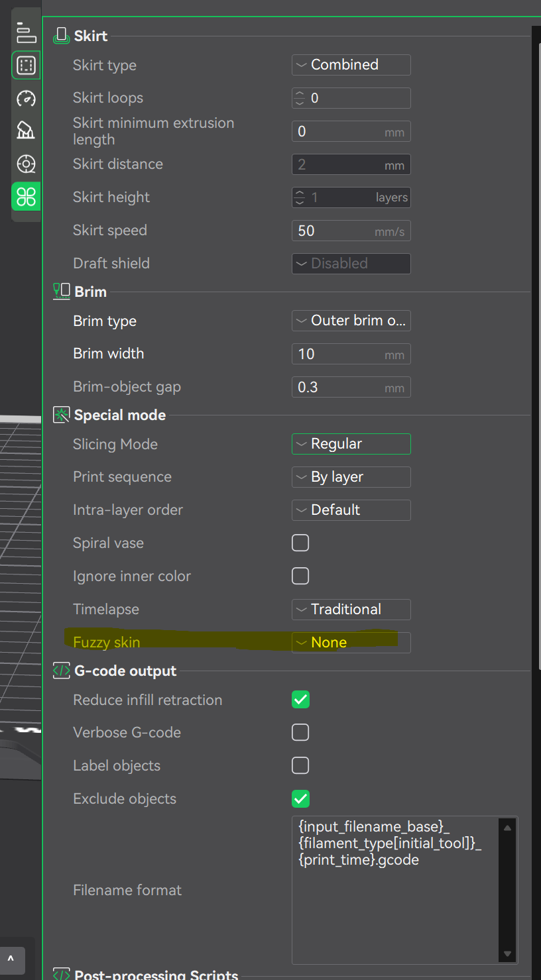Enable the Spiral vase checkbox
541x980 pixels.
point(300,543)
